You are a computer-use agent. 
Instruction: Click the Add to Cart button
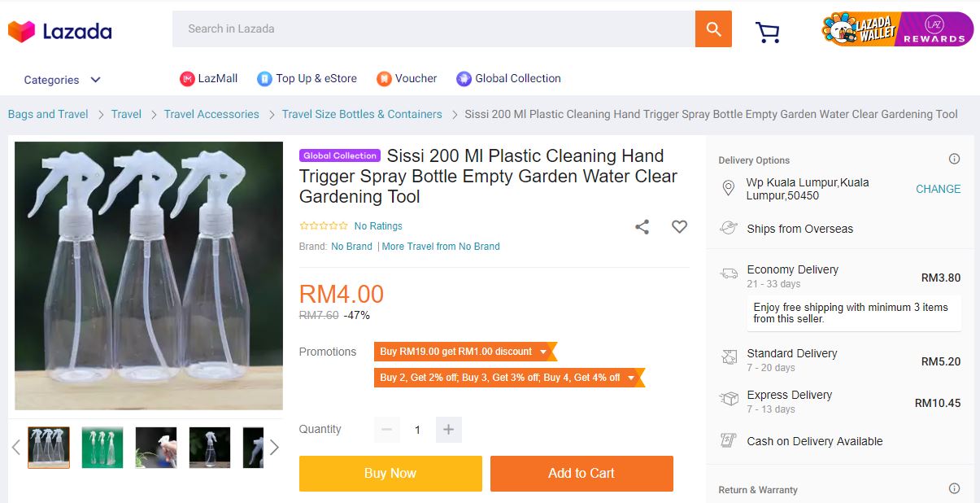click(581, 474)
